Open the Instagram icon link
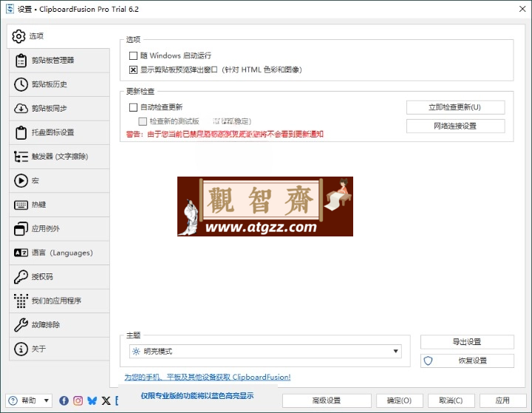The image size is (532, 413). (78, 400)
